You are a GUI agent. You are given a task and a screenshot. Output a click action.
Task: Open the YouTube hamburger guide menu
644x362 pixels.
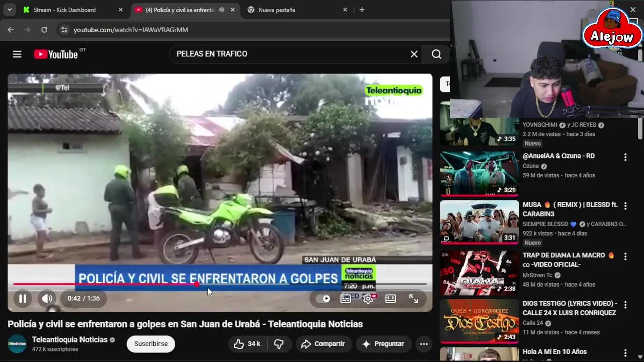click(x=17, y=54)
